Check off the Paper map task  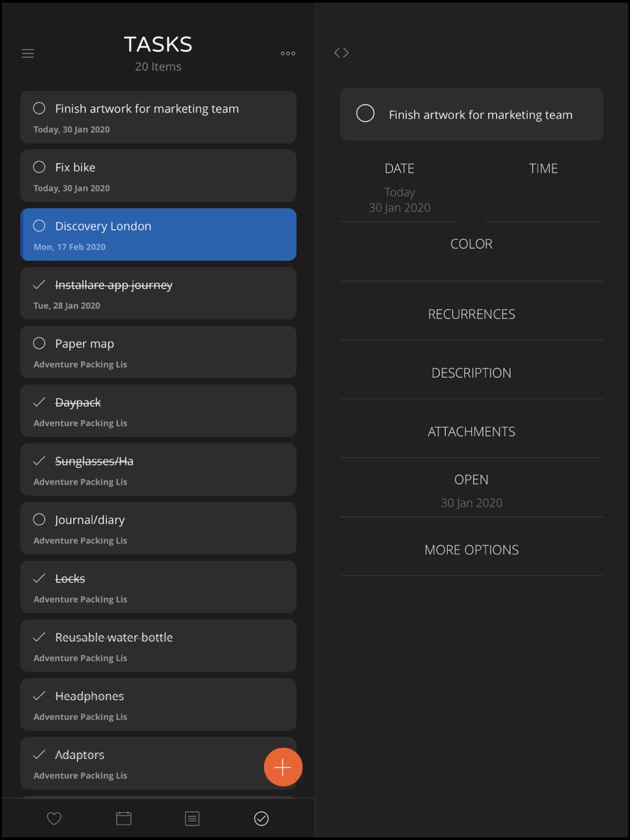39,343
